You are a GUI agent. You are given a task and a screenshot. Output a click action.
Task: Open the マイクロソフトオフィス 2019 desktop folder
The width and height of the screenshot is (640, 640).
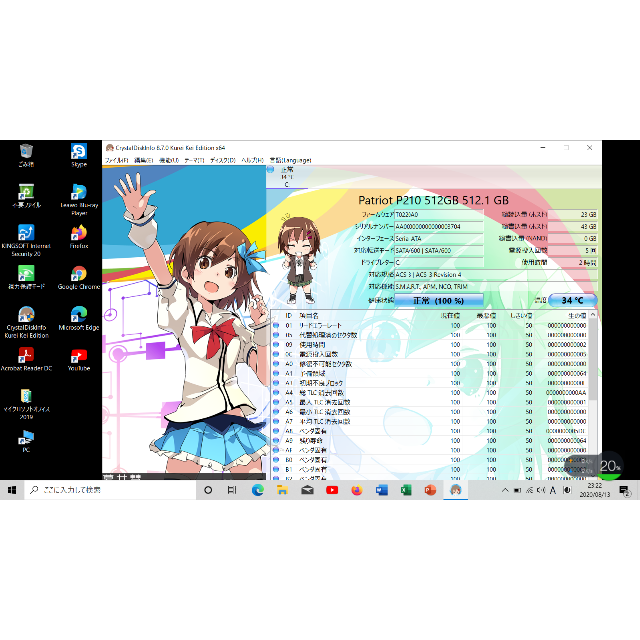click(26, 404)
